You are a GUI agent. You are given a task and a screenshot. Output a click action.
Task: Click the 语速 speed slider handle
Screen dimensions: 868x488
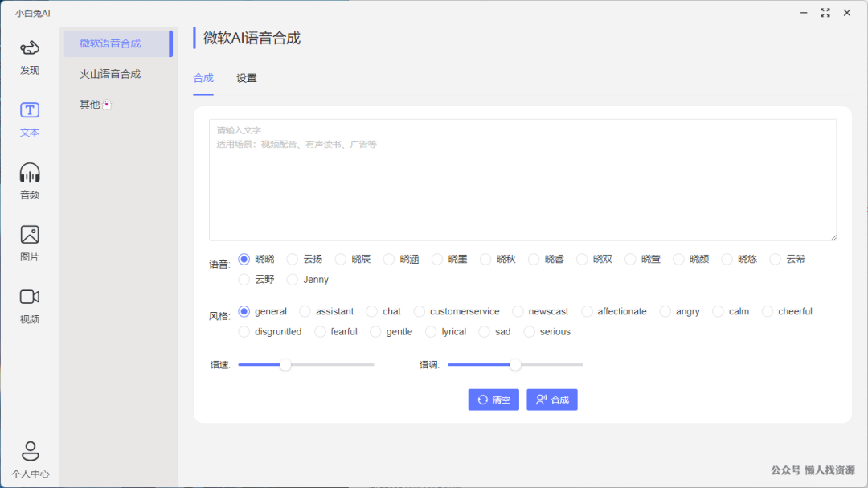(285, 365)
